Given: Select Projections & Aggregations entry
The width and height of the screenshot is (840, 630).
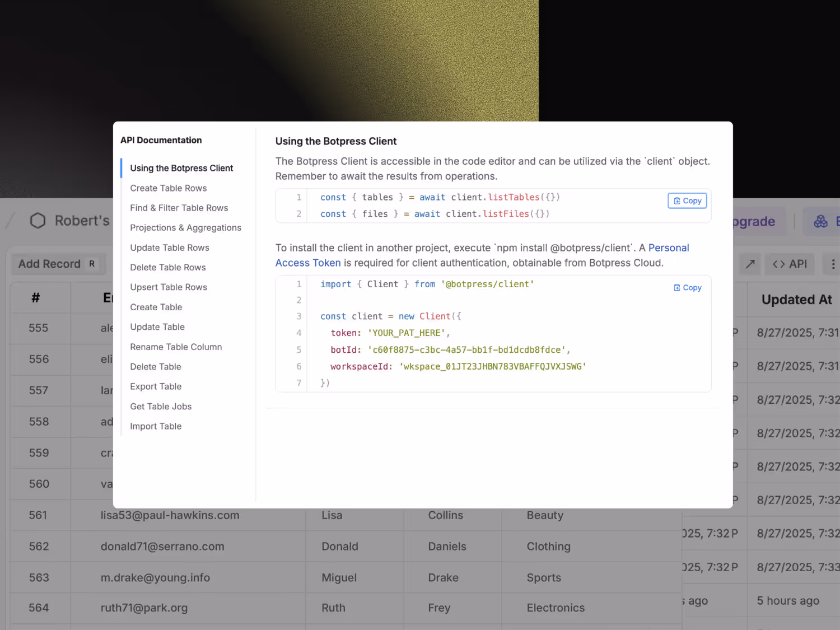Looking at the screenshot, I should pos(185,227).
